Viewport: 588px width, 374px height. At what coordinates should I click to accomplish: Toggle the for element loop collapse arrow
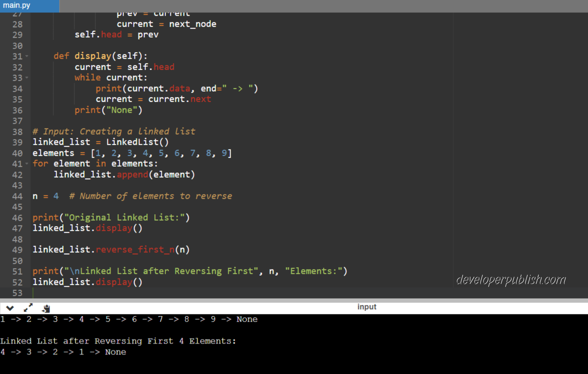pos(26,164)
